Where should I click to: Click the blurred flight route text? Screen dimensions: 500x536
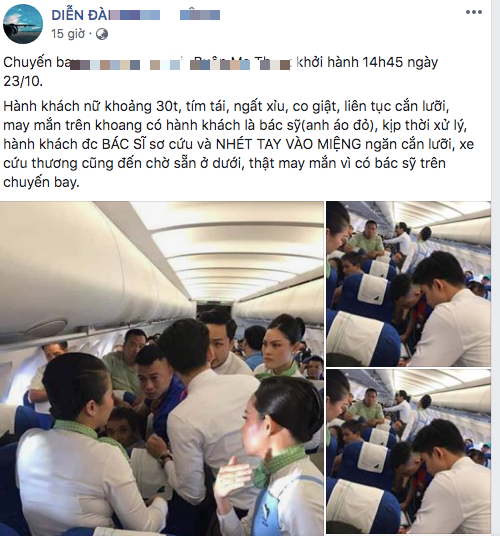[181, 64]
